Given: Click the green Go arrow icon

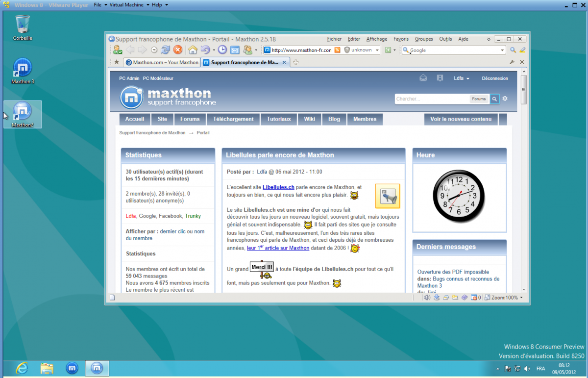Looking at the screenshot, I should click(388, 50).
